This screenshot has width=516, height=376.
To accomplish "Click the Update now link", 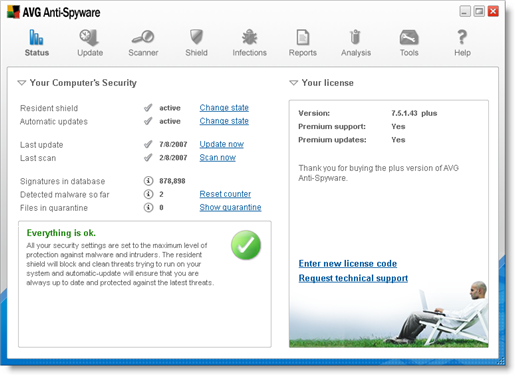I will click(x=222, y=144).
